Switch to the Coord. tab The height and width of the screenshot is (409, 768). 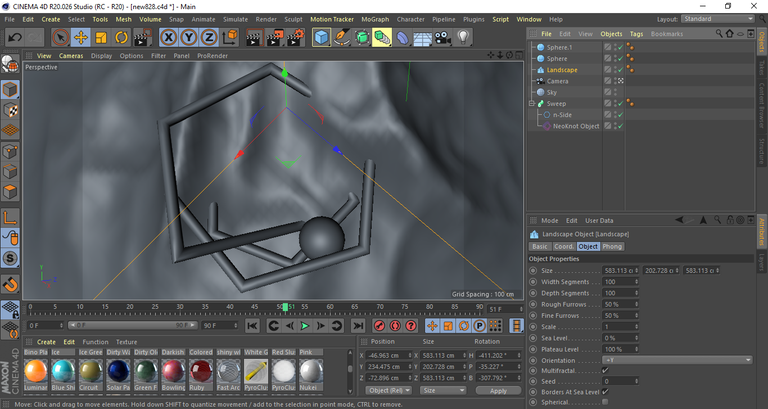(x=563, y=246)
